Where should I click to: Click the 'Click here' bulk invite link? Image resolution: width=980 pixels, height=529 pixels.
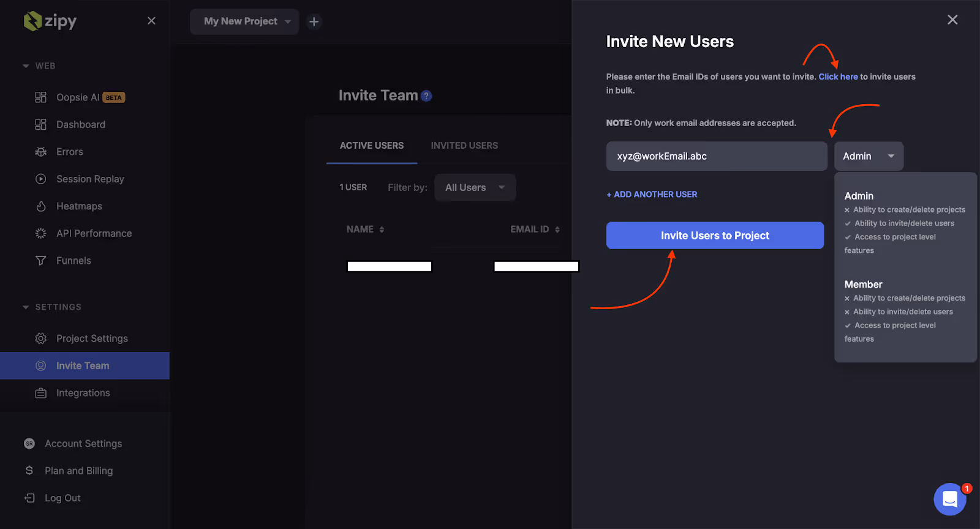pyautogui.click(x=838, y=77)
